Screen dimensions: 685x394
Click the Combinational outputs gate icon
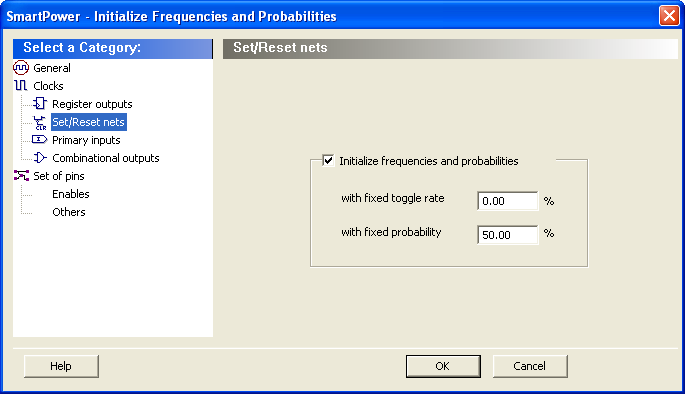tap(40, 158)
